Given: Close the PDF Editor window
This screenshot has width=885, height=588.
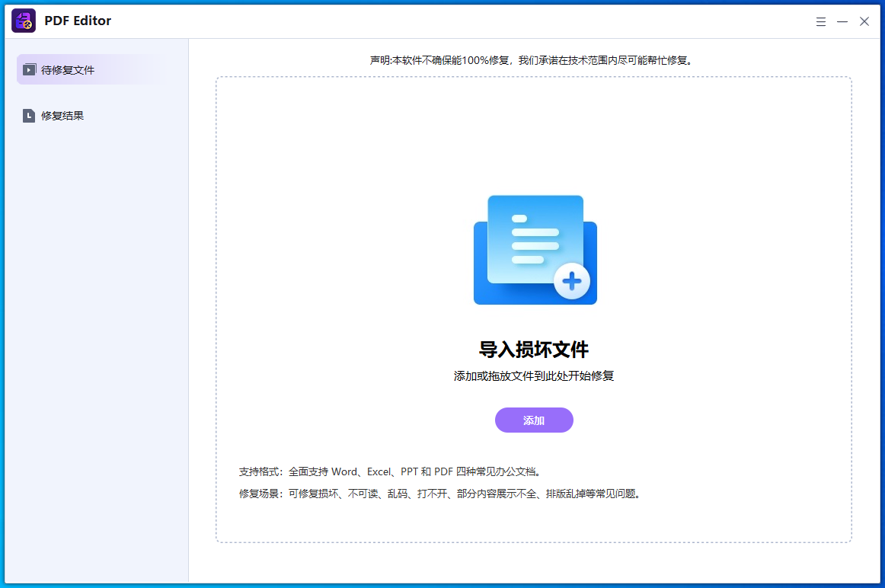Looking at the screenshot, I should click(864, 21).
